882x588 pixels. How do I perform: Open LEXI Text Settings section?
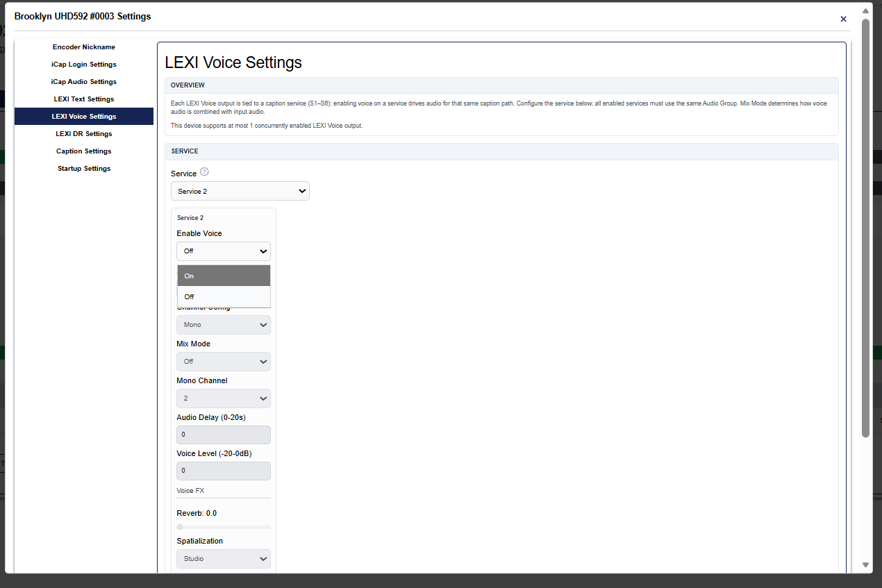[x=84, y=99]
